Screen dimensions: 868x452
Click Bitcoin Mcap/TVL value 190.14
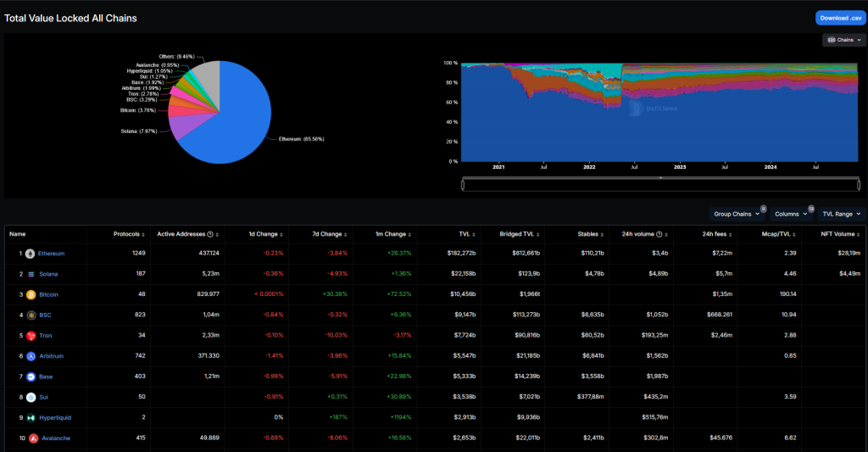[787, 294]
